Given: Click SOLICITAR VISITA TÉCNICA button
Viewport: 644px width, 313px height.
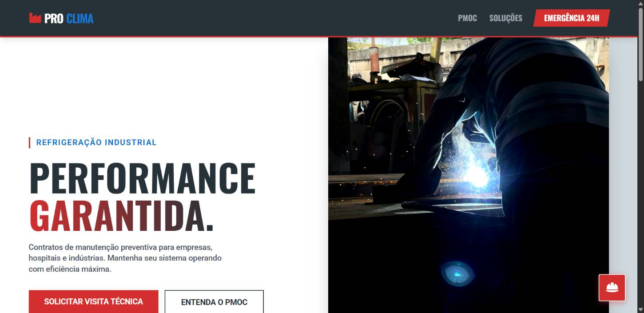Looking at the screenshot, I should pos(94,301).
